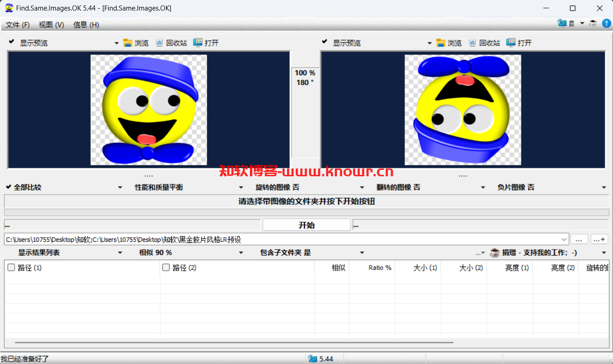613x364 pixels.
Task: Open the 翻转的图像 否 dropdown
Action: coord(483,187)
